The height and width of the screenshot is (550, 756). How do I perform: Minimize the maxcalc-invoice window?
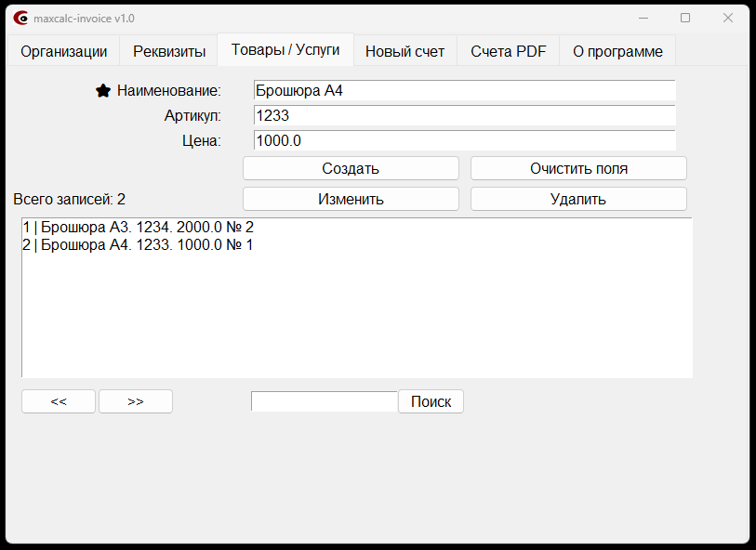coord(643,19)
